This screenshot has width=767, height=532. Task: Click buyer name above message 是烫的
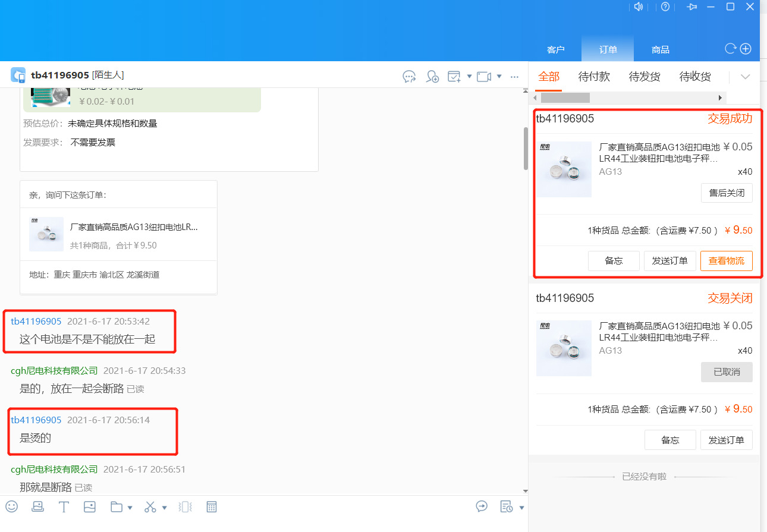(x=36, y=420)
